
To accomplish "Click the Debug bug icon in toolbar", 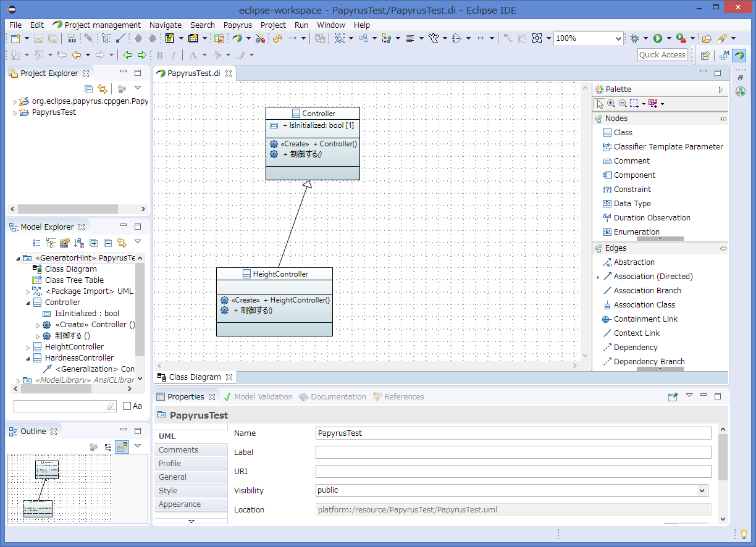I will coord(634,38).
